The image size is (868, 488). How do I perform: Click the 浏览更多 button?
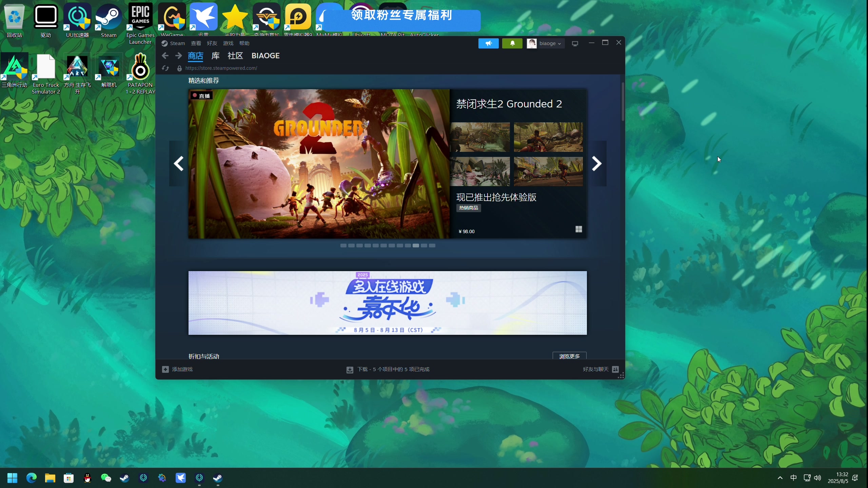(569, 356)
